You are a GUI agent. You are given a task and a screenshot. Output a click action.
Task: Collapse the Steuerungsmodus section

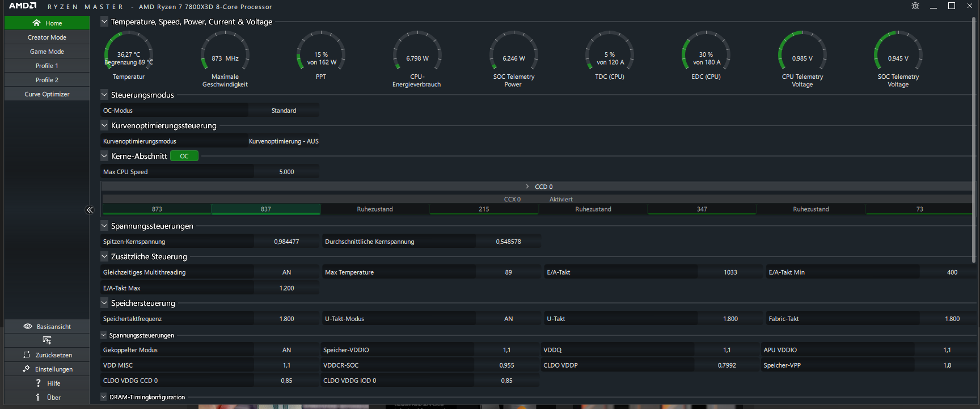pos(104,95)
